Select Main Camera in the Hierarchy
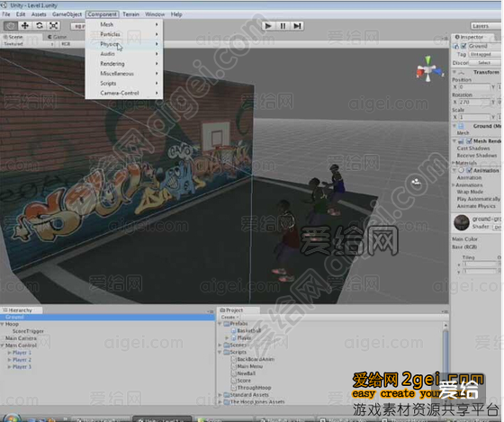Image resolution: width=504 pixels, height=422 pixels. point(21,338)
